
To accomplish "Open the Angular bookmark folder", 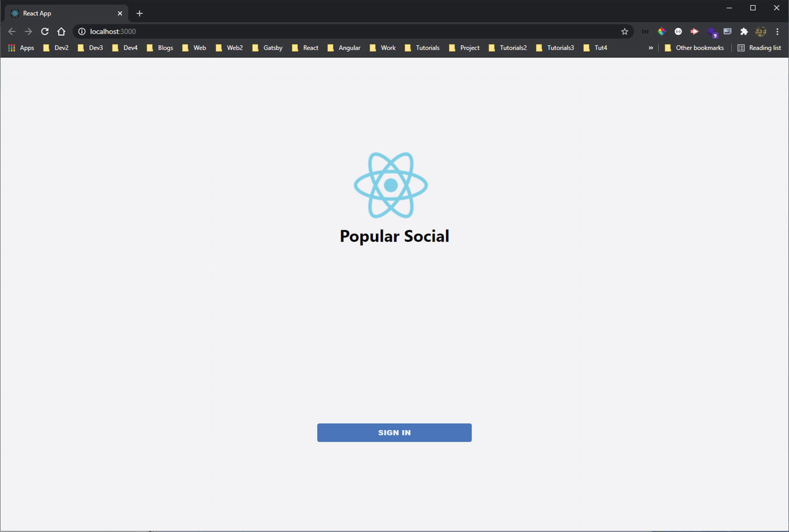I will [344, 48].
